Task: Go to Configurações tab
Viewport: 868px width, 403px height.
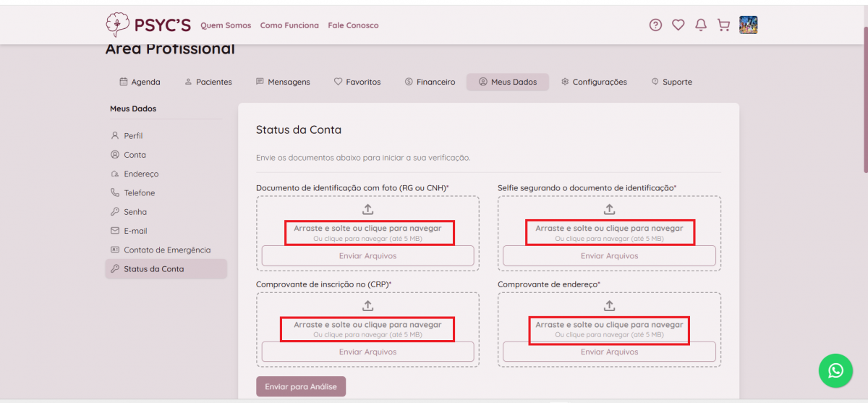Action: [594, 82]
